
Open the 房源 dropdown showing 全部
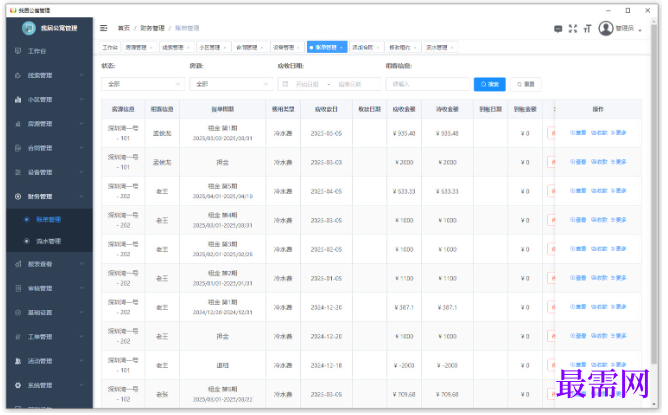(231, 84)
